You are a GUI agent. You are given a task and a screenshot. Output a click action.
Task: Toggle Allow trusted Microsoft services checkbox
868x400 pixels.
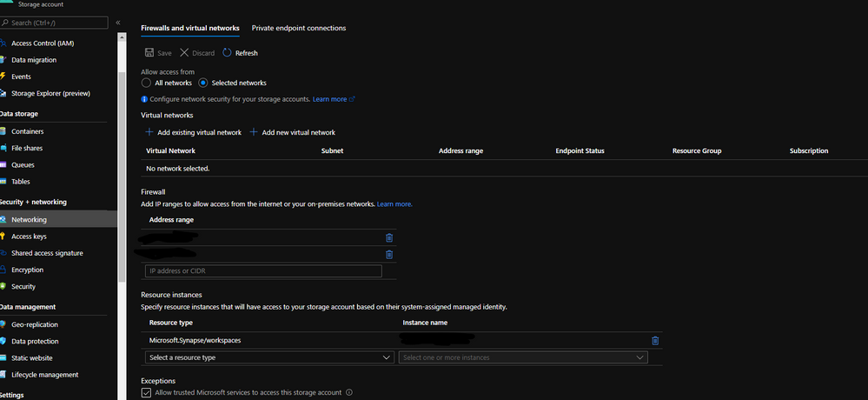tap(146, 392)
